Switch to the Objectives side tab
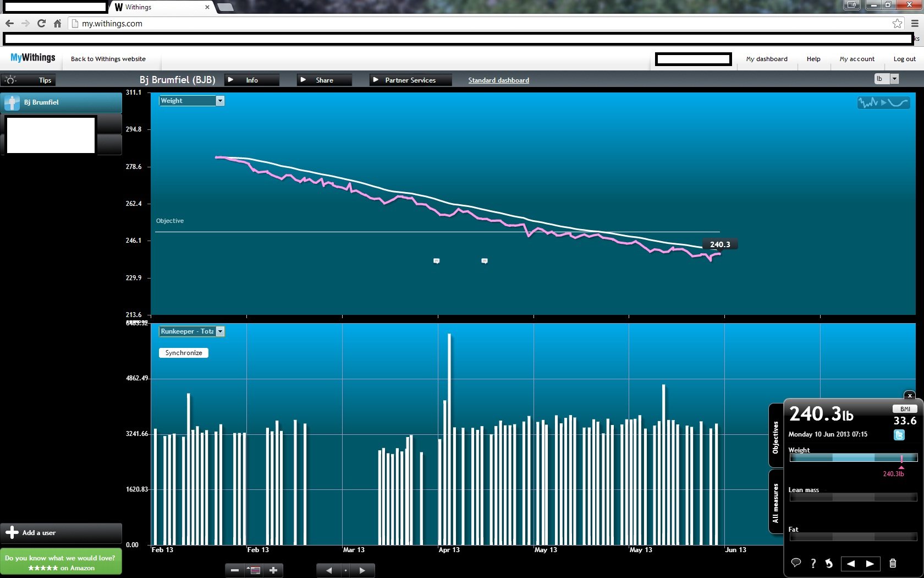Viewport: 924px width, 578px height. tap(776, 437)
